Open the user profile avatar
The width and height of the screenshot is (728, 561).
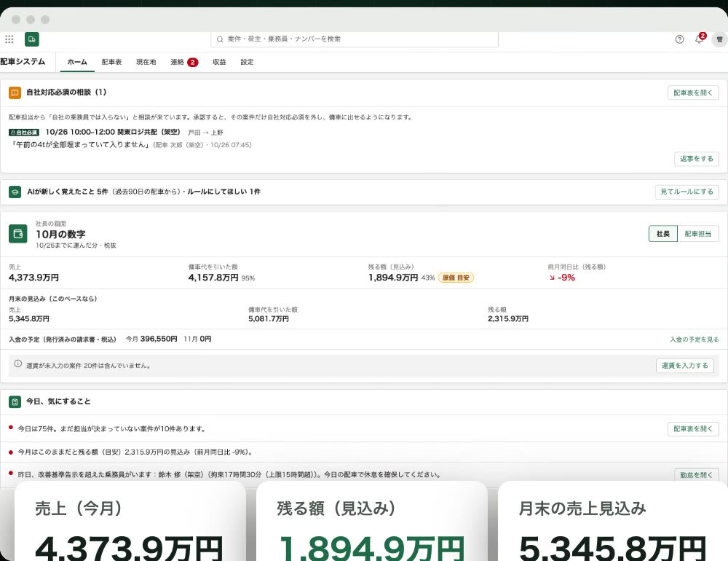(x=719, y=39)
